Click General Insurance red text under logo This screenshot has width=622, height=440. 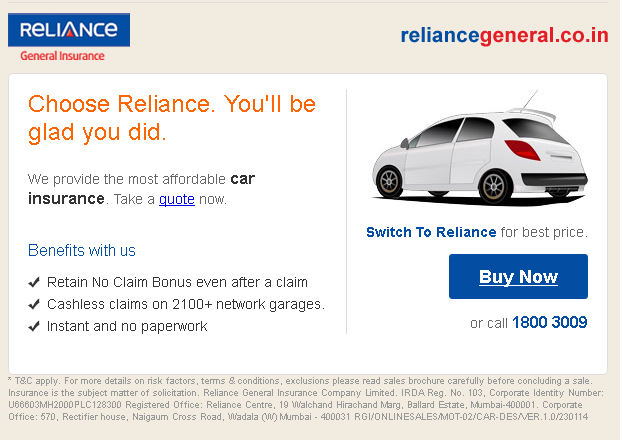62,56
